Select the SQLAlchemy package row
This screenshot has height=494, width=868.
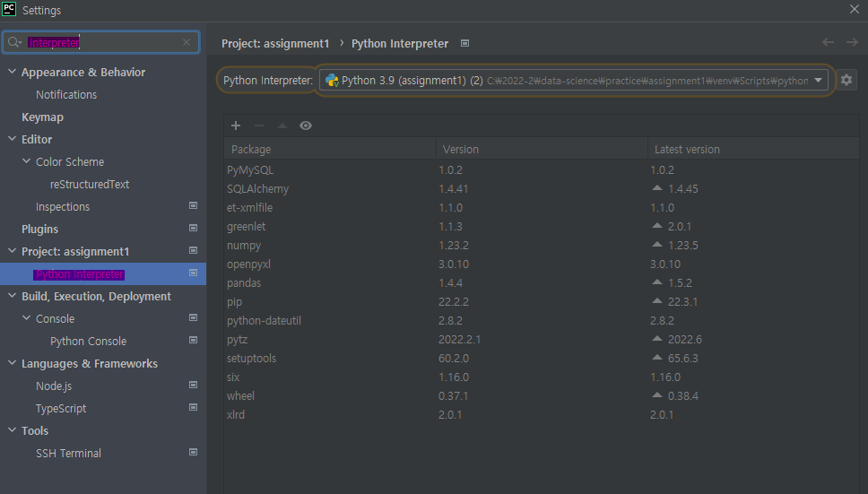pyautogui.click(x=542, y=188)
